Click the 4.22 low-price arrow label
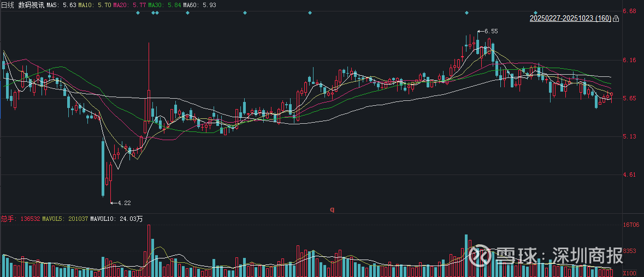 (123, 203)
